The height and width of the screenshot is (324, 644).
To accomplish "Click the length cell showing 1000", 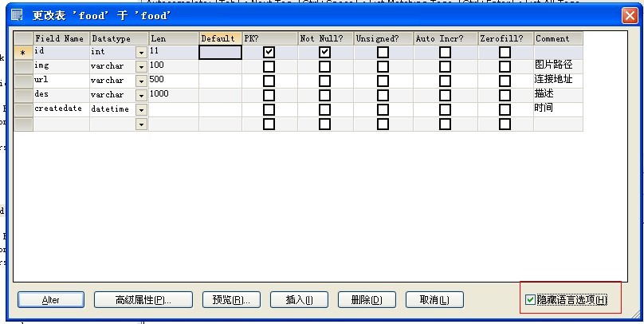I will coord(174,96).
